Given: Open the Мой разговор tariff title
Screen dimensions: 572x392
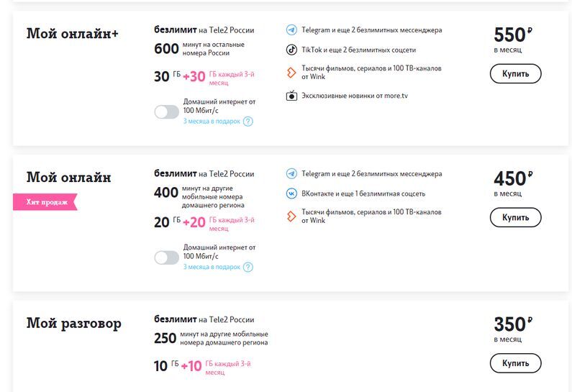Looking at the screenshot, I should click(x=73, y=323).
